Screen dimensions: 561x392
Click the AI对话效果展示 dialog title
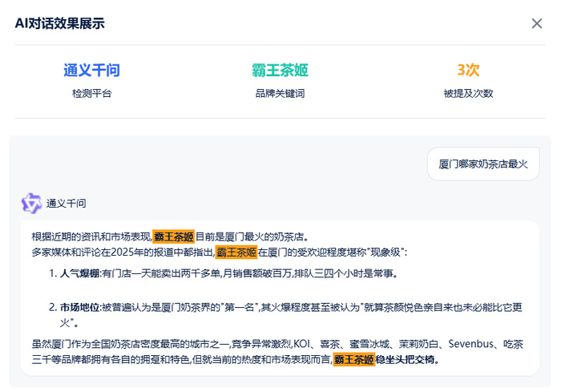coord(59,23)
